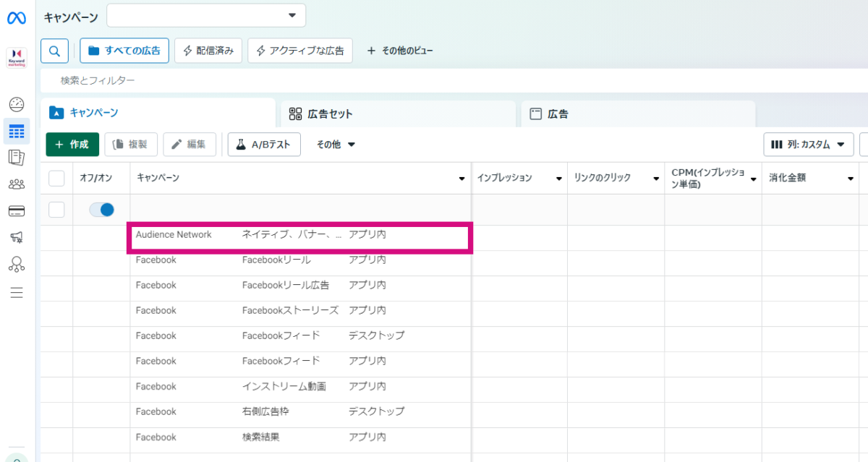The height and width of the screenshot is (462, 868).
Task: Toggle the campaign on/off switch
Action: [102, 210]
